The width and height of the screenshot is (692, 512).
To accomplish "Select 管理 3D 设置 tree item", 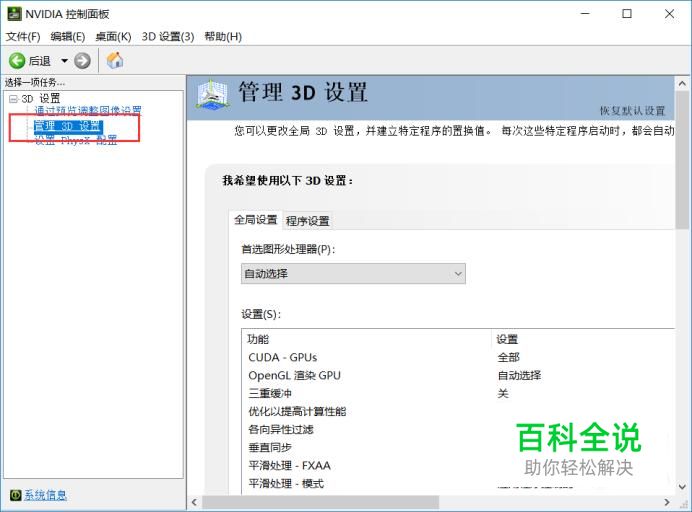I will pyautogui.click(x=68, y=126).
